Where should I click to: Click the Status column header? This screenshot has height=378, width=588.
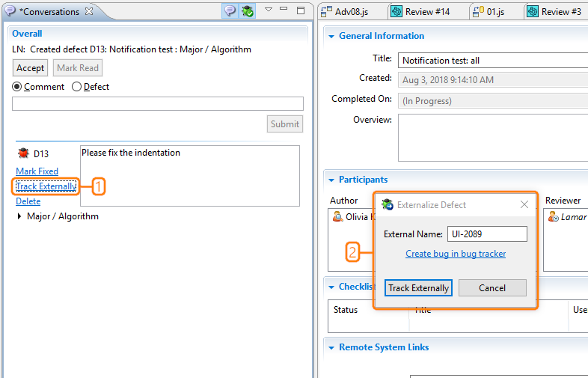tap(346, 310)
